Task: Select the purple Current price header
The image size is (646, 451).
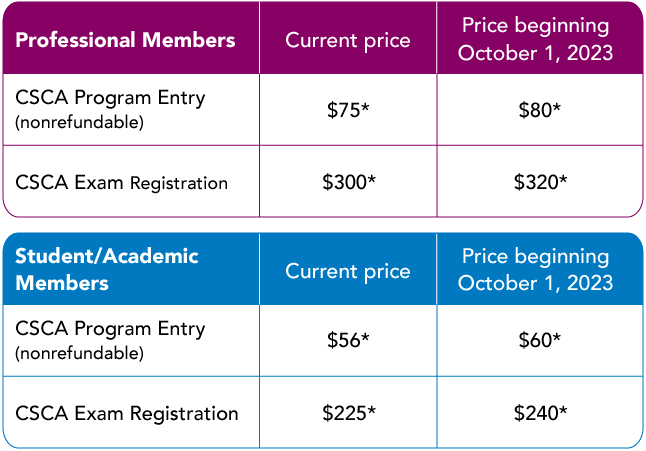Action: click(348, 40)
